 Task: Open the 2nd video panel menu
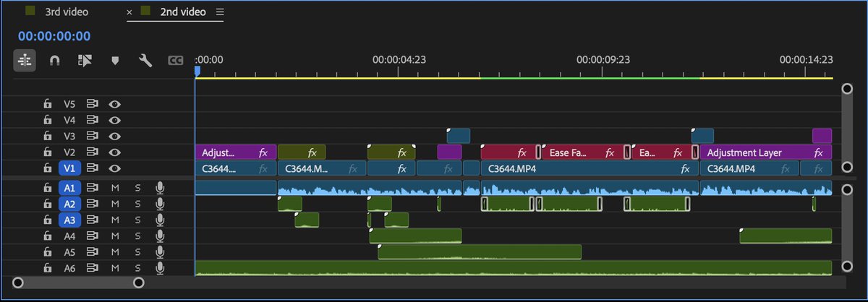click(x=220, y=12)
